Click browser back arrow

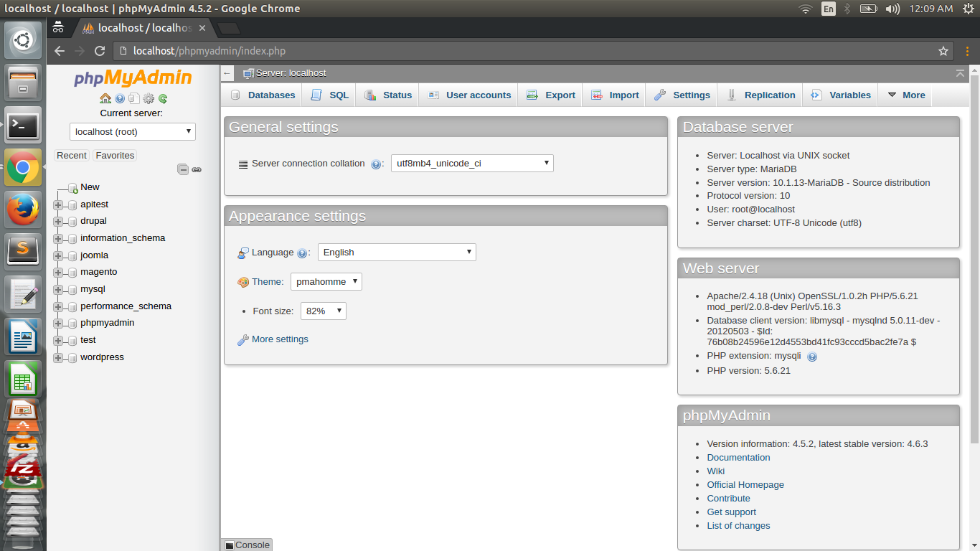60,51
